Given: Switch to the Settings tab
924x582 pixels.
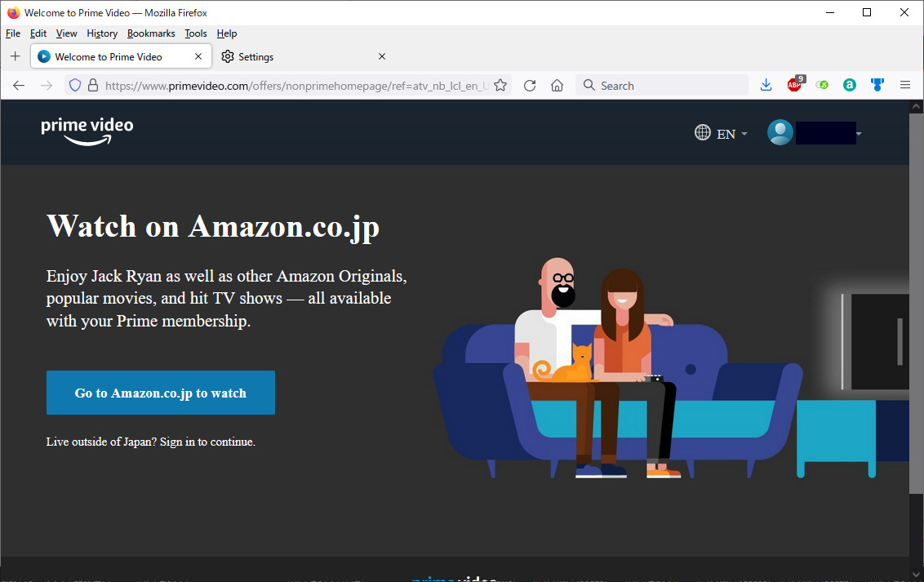Looking at the screenshot, I should point(304,56).
